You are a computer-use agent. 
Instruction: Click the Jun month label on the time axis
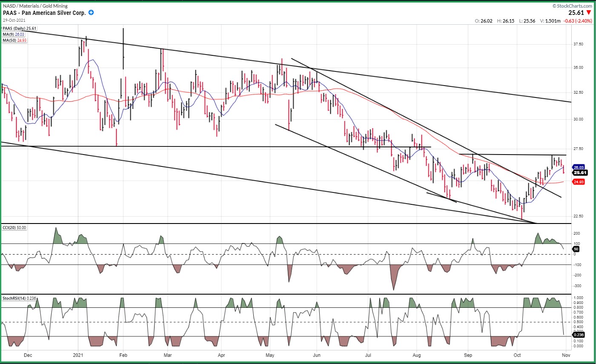click(316, 355)
